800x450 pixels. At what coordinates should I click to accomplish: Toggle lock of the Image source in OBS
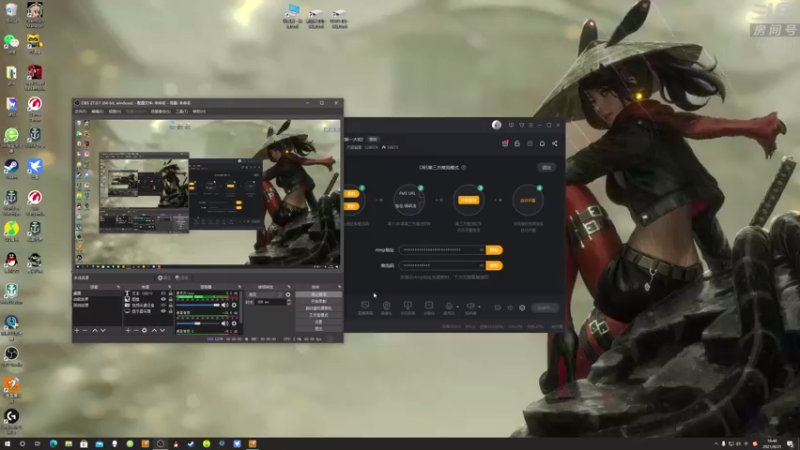[x=170, y=299]
